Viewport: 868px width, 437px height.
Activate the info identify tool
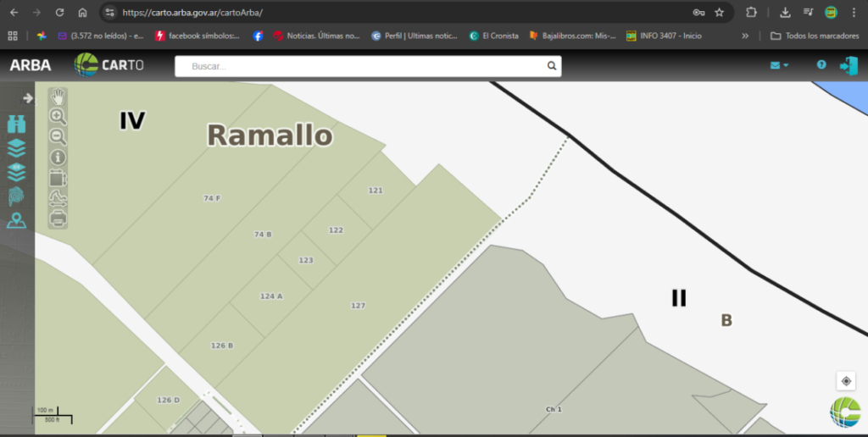click(x=58, y=158)
